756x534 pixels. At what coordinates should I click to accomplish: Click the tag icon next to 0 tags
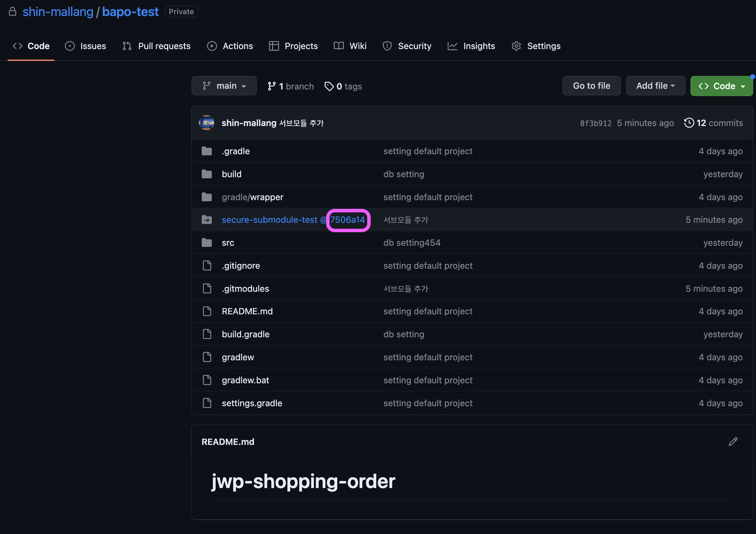pos(329,86)
